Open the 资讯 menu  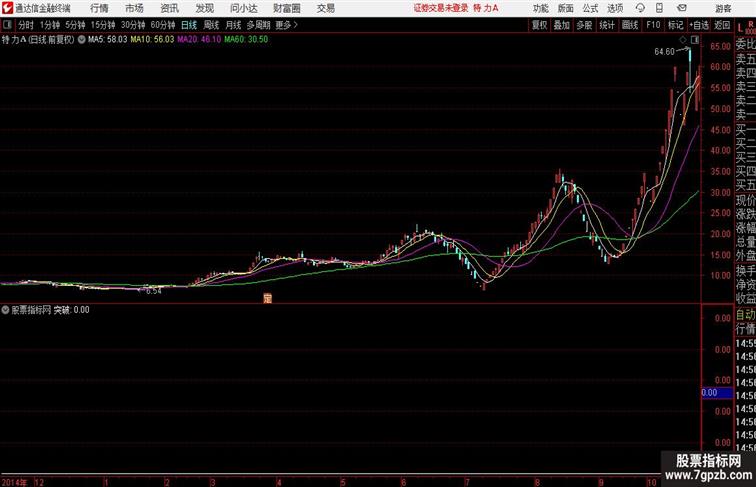tap(169, 8)
